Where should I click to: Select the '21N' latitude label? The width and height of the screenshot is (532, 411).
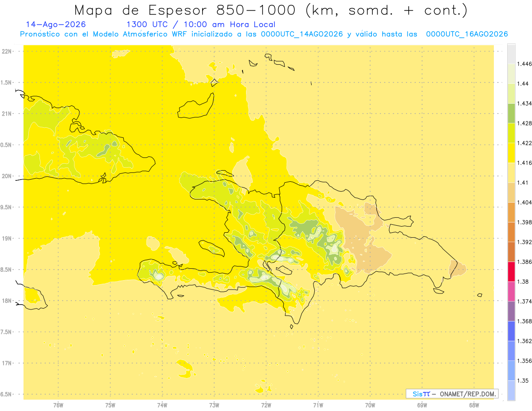[8, 114]
